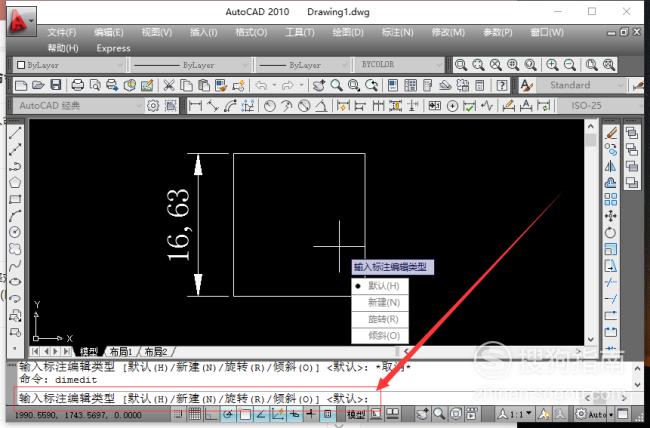The image size is (650, 428).
Task: Click the Zoom Out minus magnifier icon
Action: 570,65
